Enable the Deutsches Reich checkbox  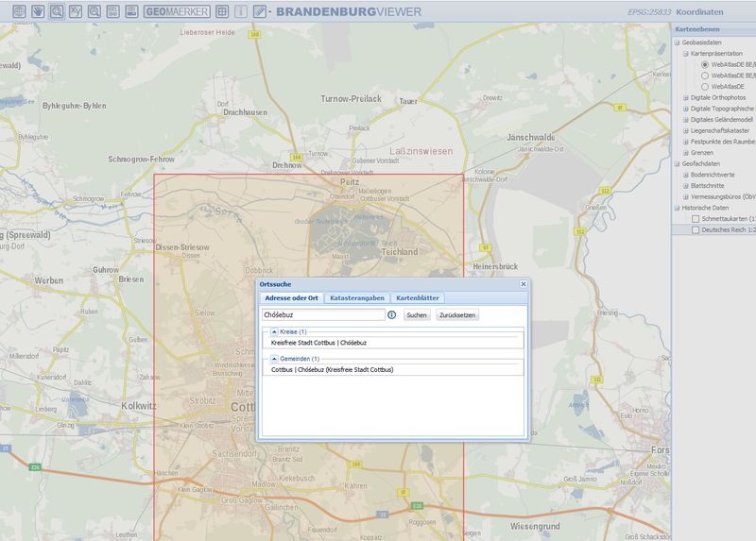pos(696,229)
